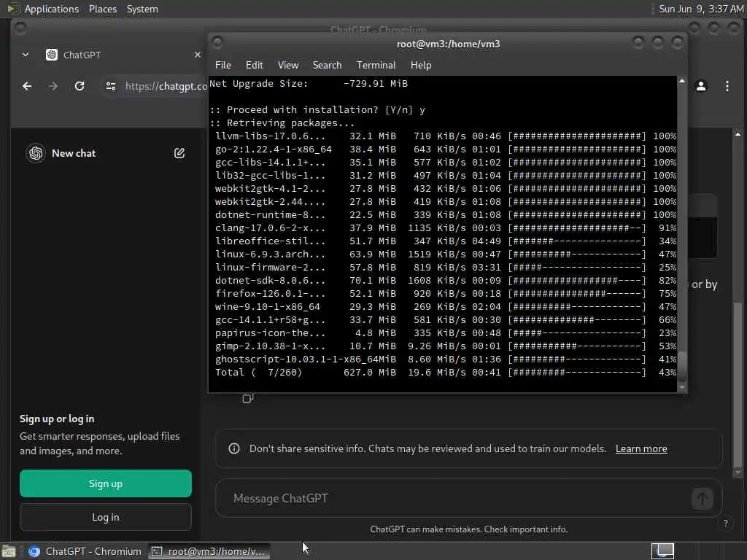Close the ChatGPT browser tab
The image size is (747, 560).
coord(197,55)
